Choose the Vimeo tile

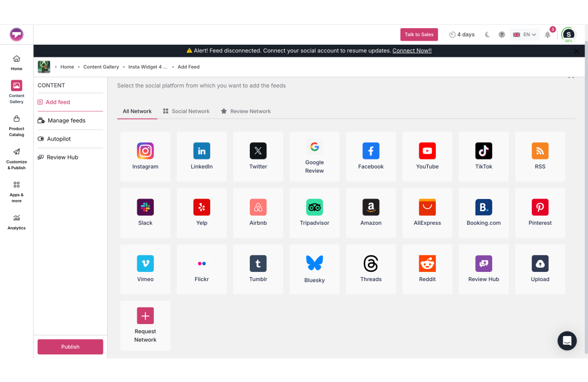[145, 269]
